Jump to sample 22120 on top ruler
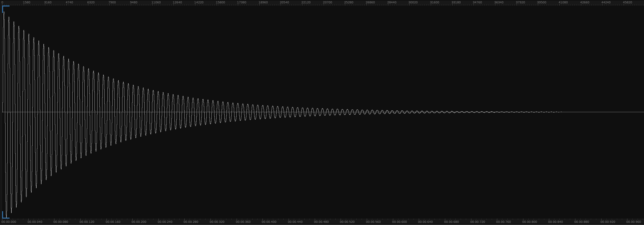The image size is (644, 225). [x=306, y=2]
